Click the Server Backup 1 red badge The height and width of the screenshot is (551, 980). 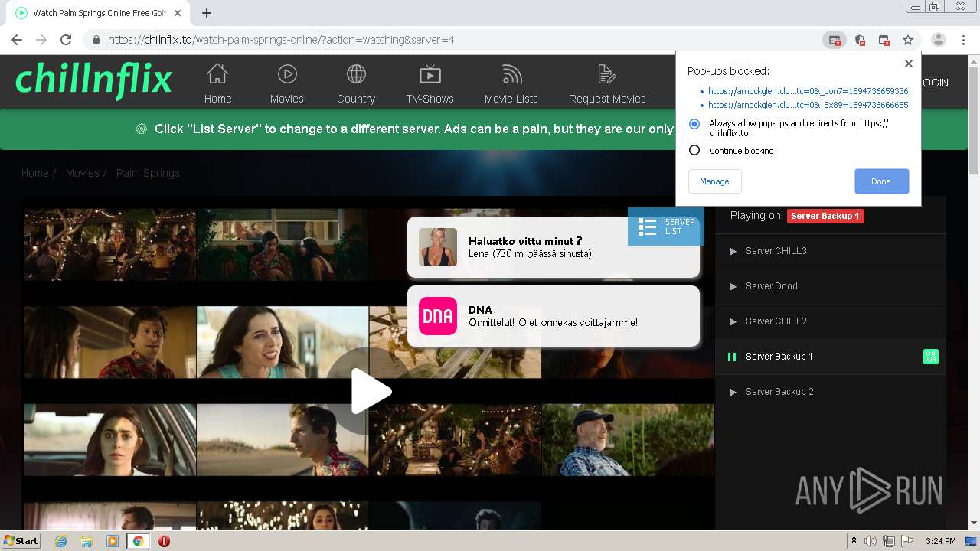coord(825,216)
